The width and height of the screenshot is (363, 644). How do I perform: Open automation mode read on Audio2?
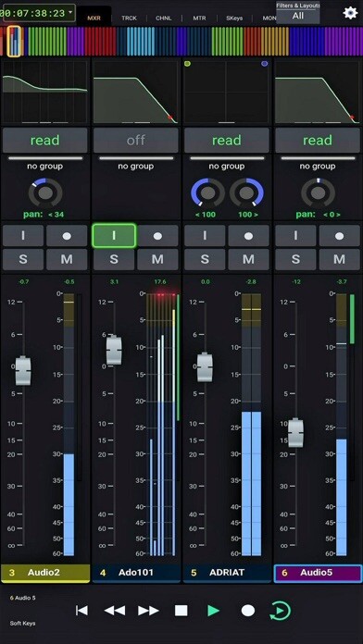pyautogui.click(x=44, y=141)
